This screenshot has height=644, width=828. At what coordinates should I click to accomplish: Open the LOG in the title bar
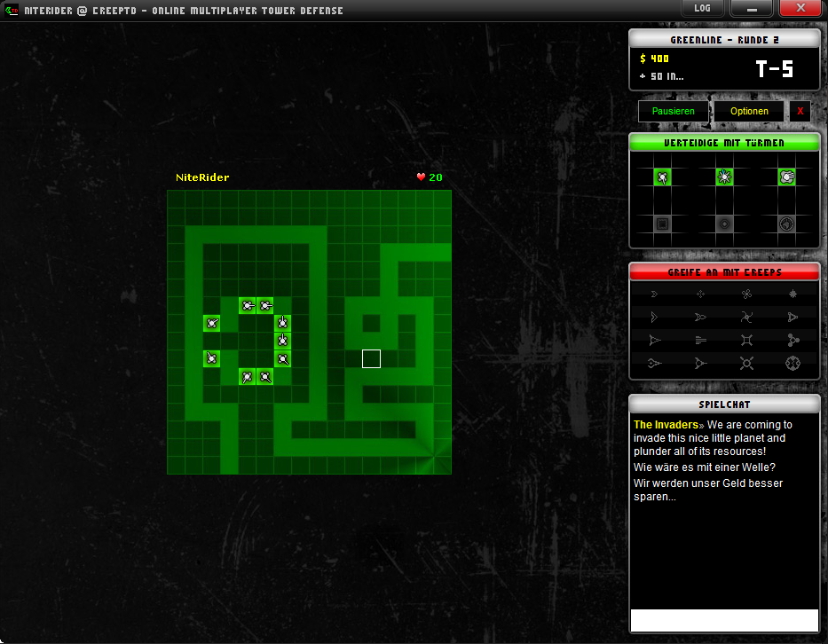click(x=702, y=9)
